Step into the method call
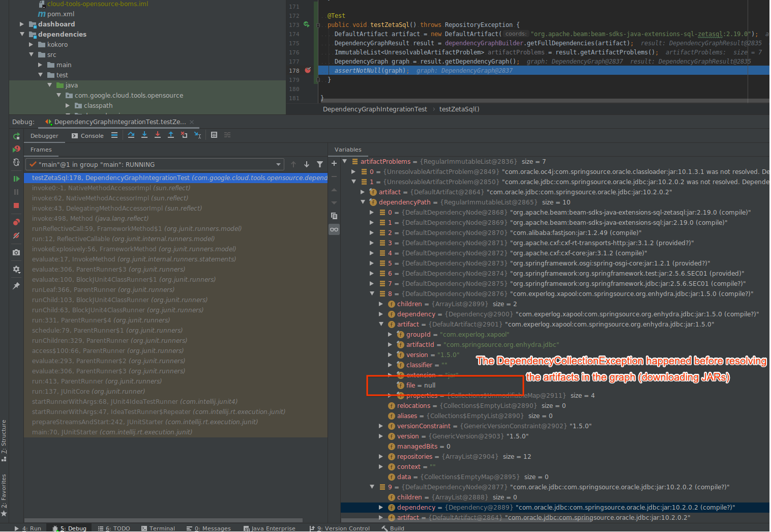 [144, 135]
